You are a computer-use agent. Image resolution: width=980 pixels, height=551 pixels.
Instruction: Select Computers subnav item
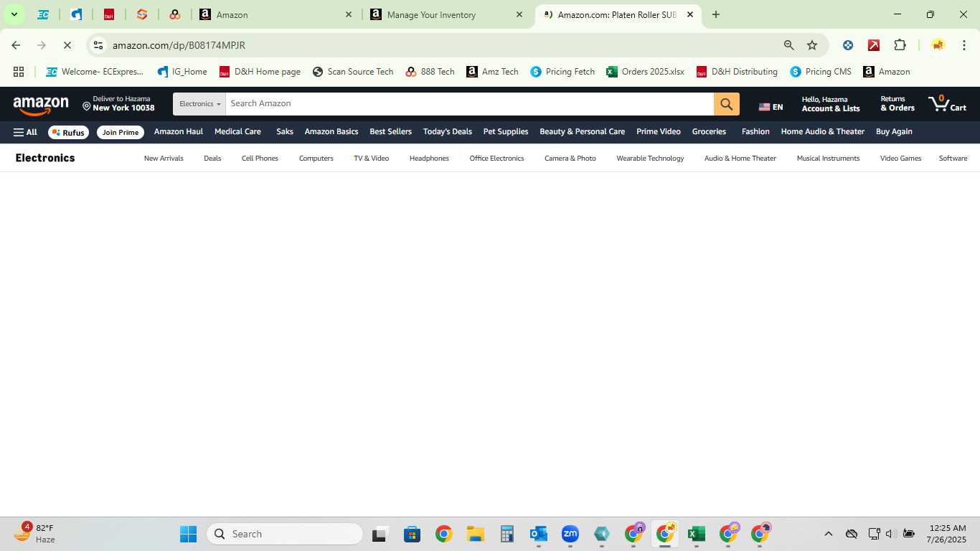point(316,159)
